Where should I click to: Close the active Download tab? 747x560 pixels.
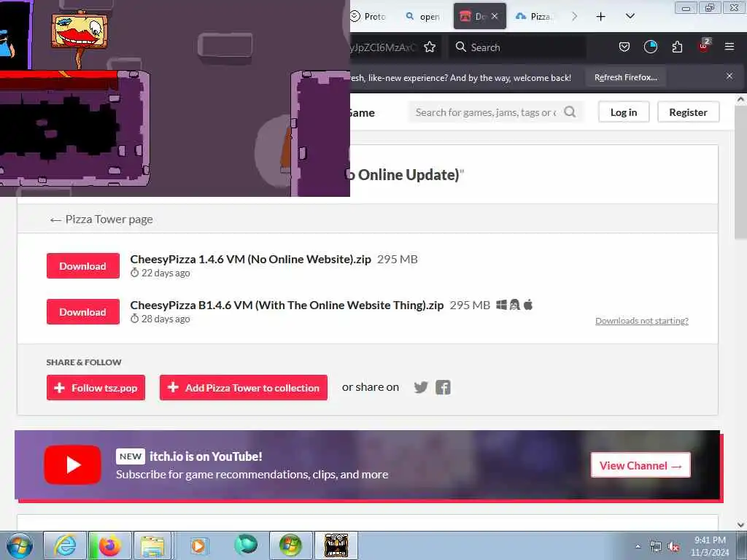pos(495,16)
